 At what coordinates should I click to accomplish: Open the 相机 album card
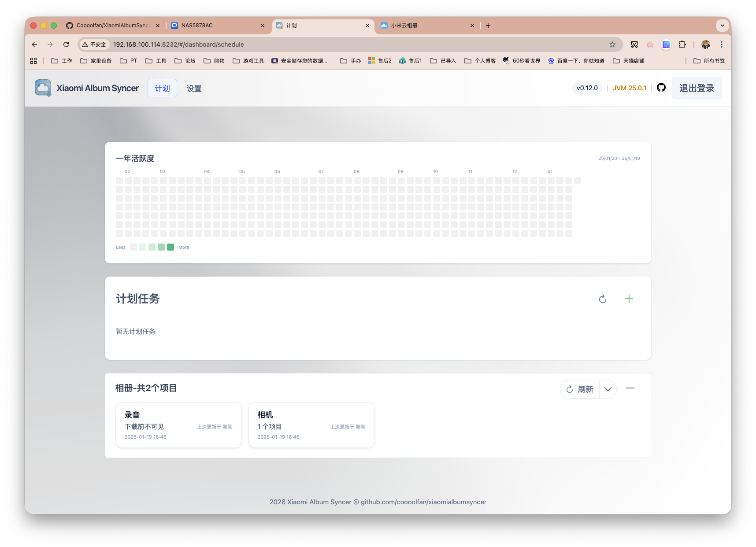click(x=311, y=425)
